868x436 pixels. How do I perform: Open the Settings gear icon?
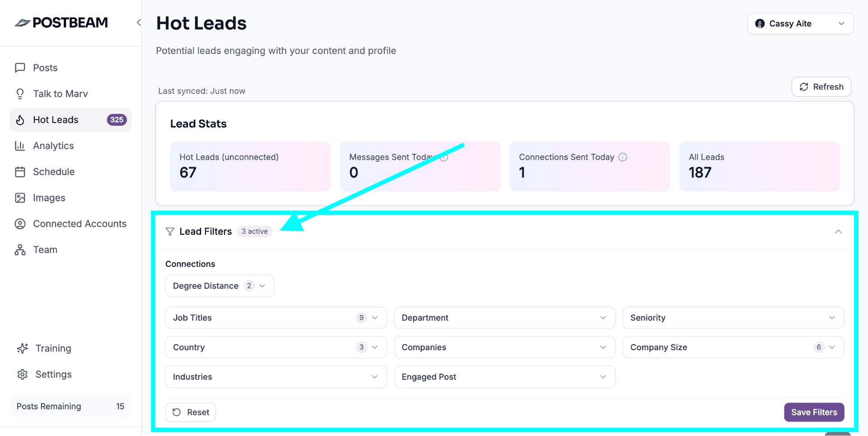point(23,374)
